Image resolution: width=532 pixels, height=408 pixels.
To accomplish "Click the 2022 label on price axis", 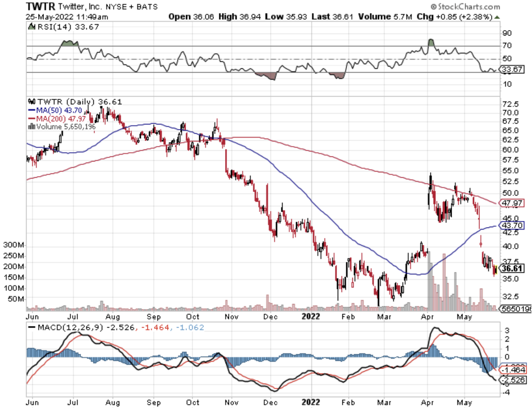I will pos(310,317).
